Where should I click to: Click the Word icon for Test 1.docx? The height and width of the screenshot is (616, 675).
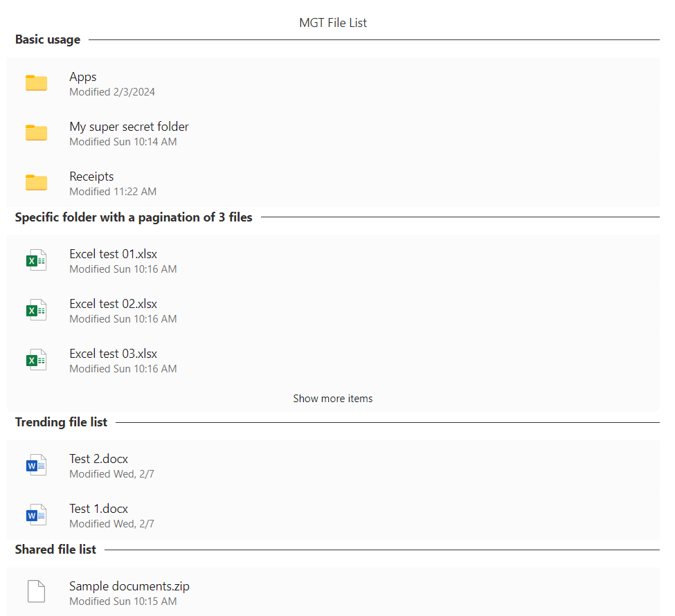click(36, 515)
